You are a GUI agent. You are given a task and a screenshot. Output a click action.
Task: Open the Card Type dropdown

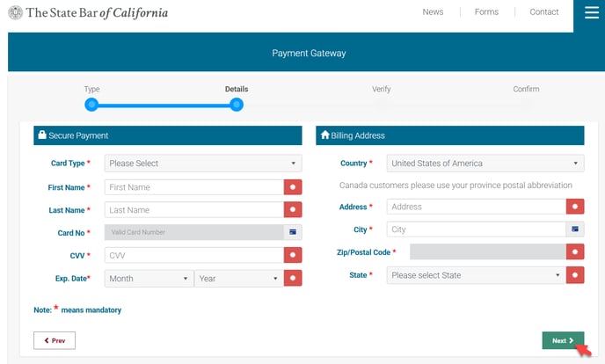[203, 164]
